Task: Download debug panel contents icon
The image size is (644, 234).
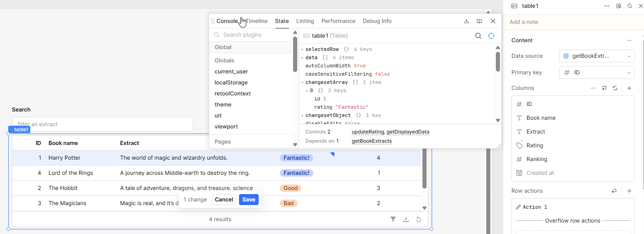Action: [x=466, y=21]
